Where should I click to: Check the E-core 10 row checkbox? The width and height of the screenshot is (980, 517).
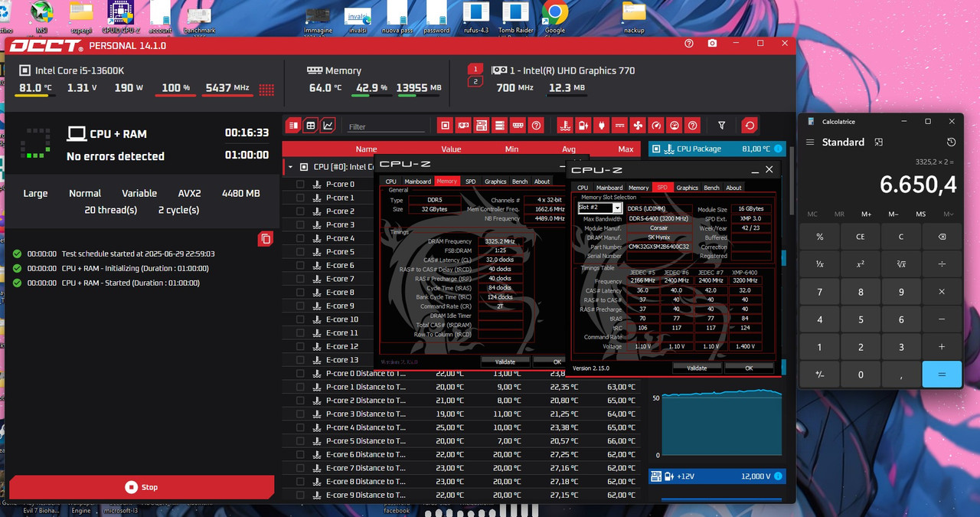click(x=300, y=319)
